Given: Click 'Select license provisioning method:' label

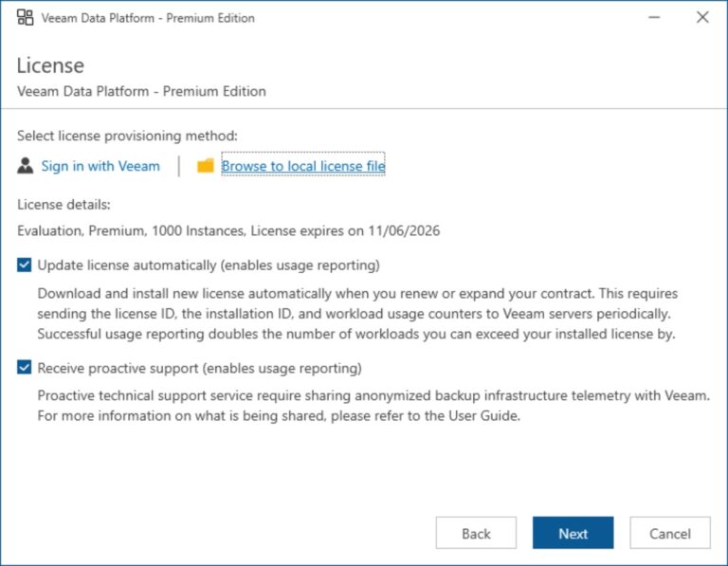Looking at the screenshot, I should [x=127, y=136].
